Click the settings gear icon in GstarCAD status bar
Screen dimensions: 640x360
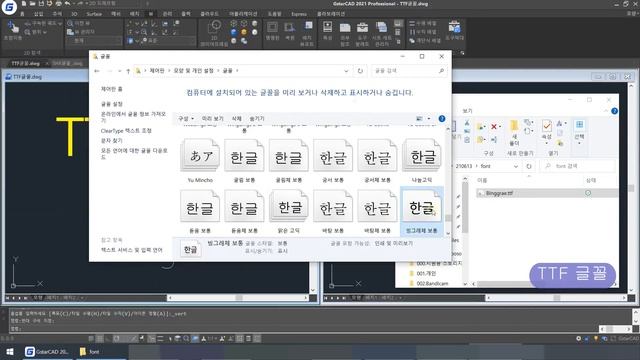tap(578, 338)
